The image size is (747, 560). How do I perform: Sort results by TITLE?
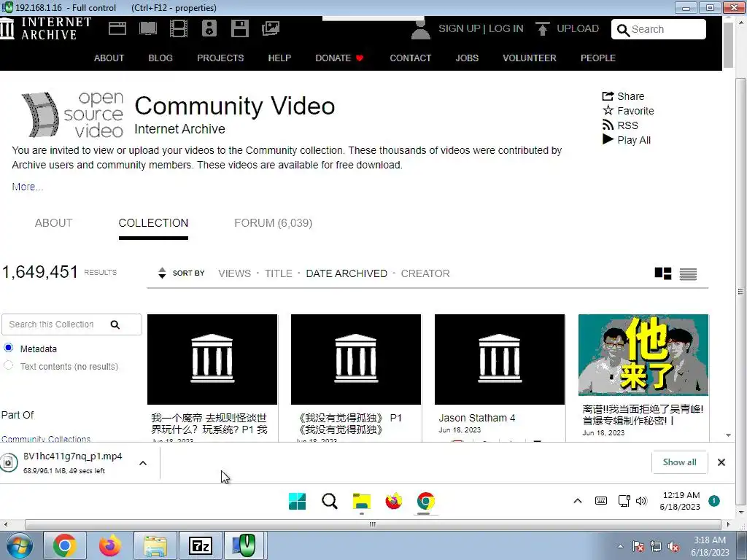(x=278, y=273)
